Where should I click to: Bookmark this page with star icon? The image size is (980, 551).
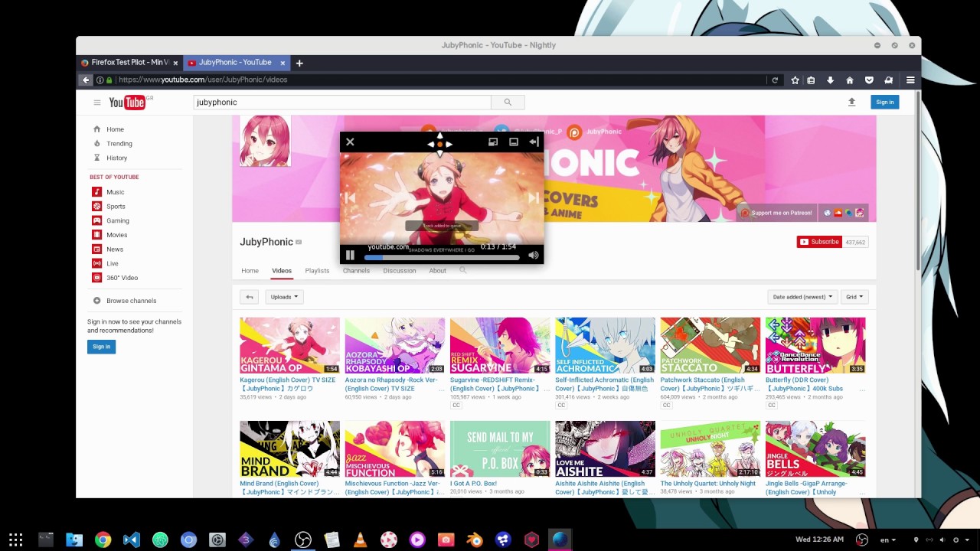[x=795, y=80]
